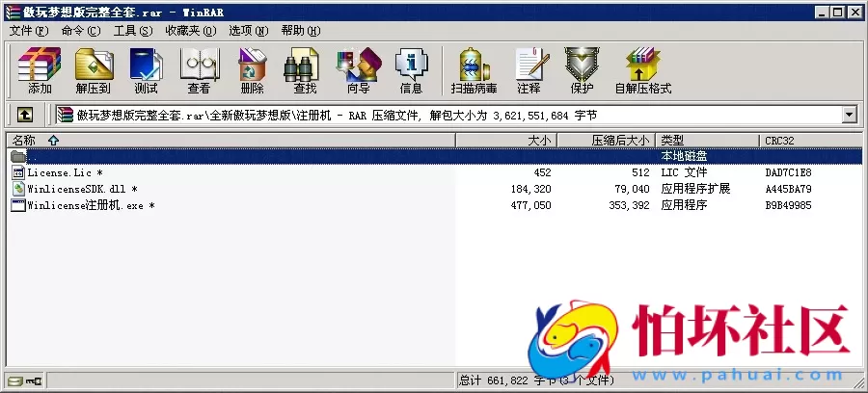The image size is (868, 393).
Task: Run the 测试 (Test) archive tool
Action: 147,70
